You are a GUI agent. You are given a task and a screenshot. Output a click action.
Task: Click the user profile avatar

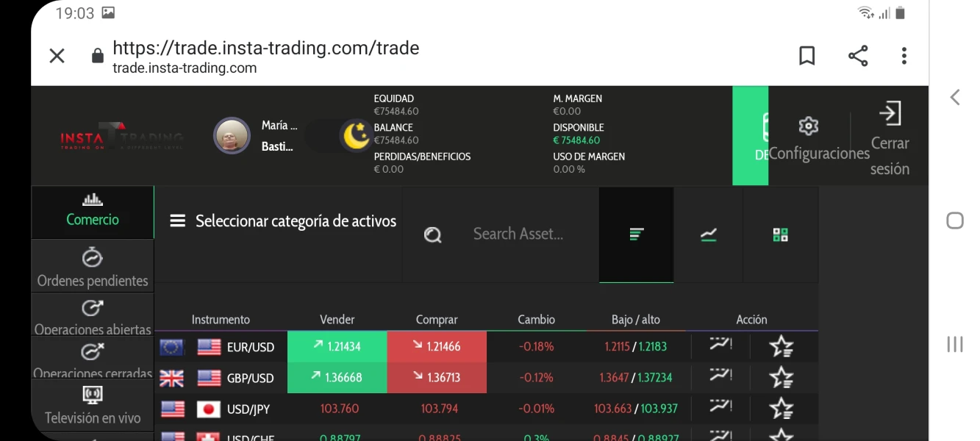point(232,136)
